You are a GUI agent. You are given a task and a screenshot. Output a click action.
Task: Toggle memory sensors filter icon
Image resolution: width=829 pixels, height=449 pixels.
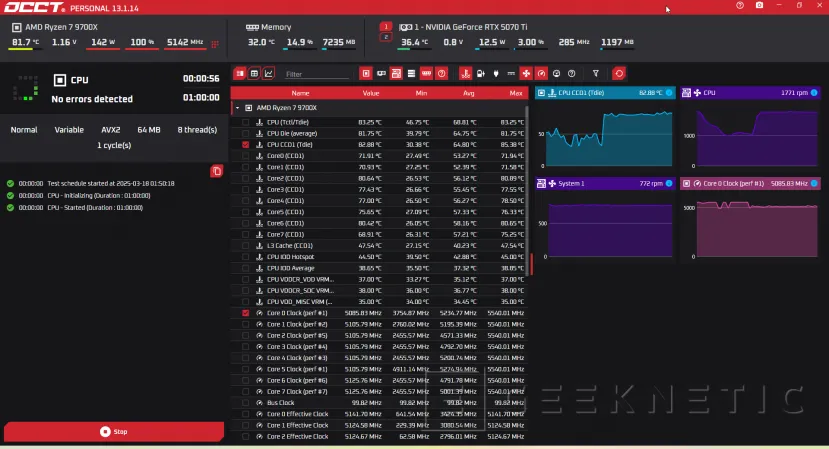[x=426, y=74]
